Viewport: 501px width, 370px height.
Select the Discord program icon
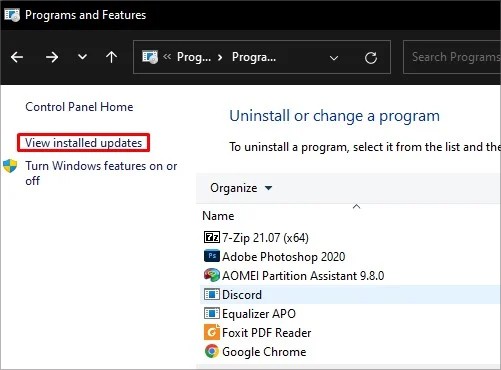click(x=212, y=294)
